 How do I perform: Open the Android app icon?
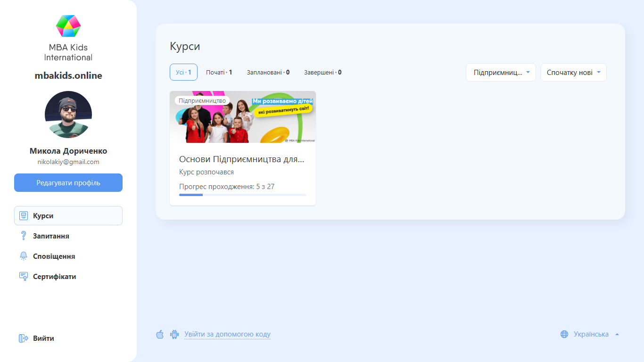tap(174, 334)
